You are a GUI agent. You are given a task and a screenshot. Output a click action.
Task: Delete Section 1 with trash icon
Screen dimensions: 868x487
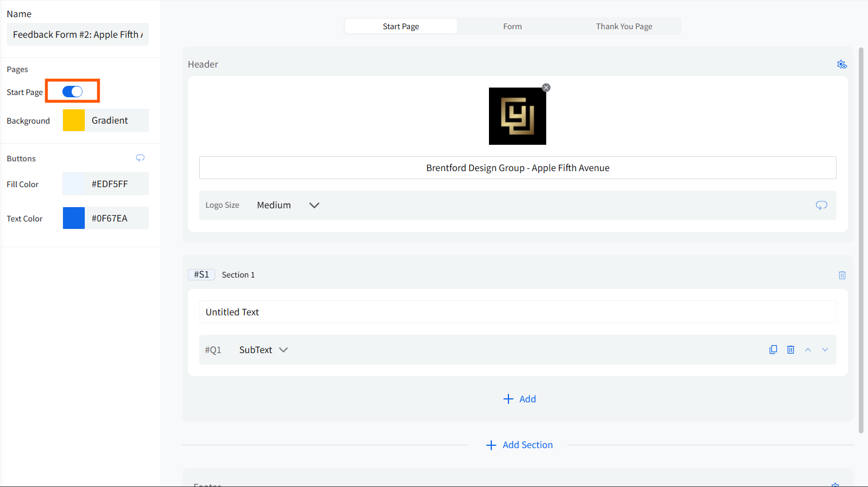pyautogui.click(x=842, y=275)
